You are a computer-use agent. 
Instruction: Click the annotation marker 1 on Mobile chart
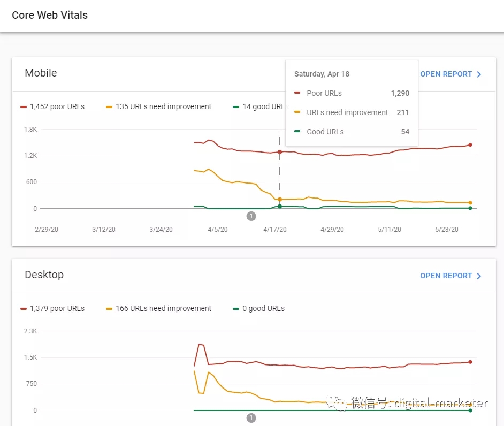251,216
